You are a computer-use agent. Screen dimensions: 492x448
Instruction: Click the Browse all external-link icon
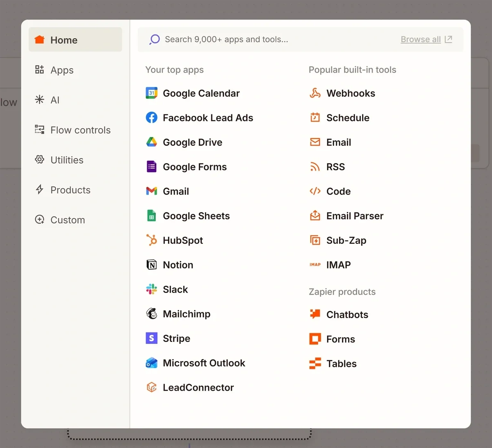449,39
